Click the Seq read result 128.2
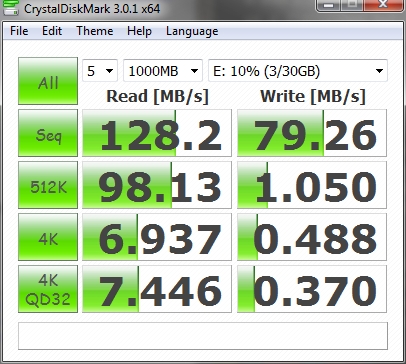Screen dimensions: 406x364 (x=157, y=133)
